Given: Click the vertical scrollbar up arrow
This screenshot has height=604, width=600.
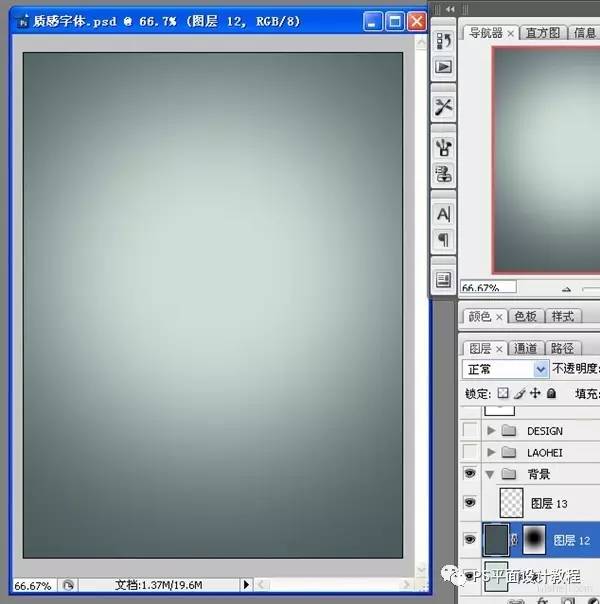Looking at the screenshot, I should tap(421, 42).
